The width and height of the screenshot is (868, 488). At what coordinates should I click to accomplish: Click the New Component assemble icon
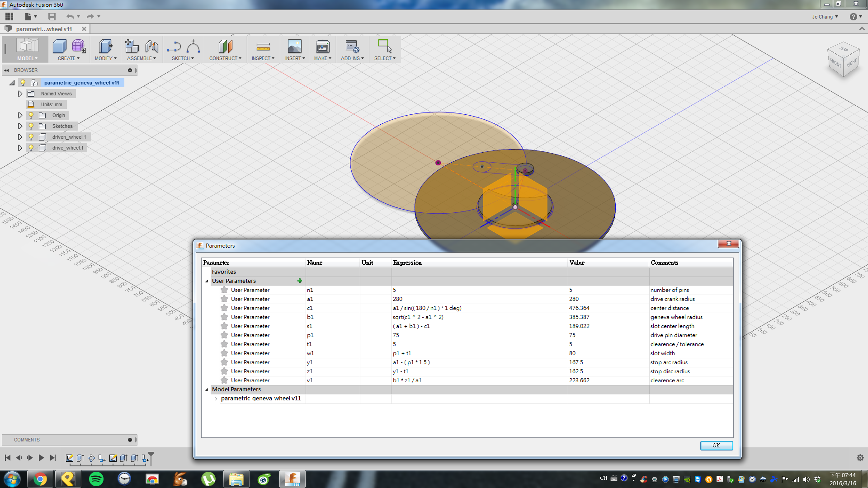tap(132, 47)
